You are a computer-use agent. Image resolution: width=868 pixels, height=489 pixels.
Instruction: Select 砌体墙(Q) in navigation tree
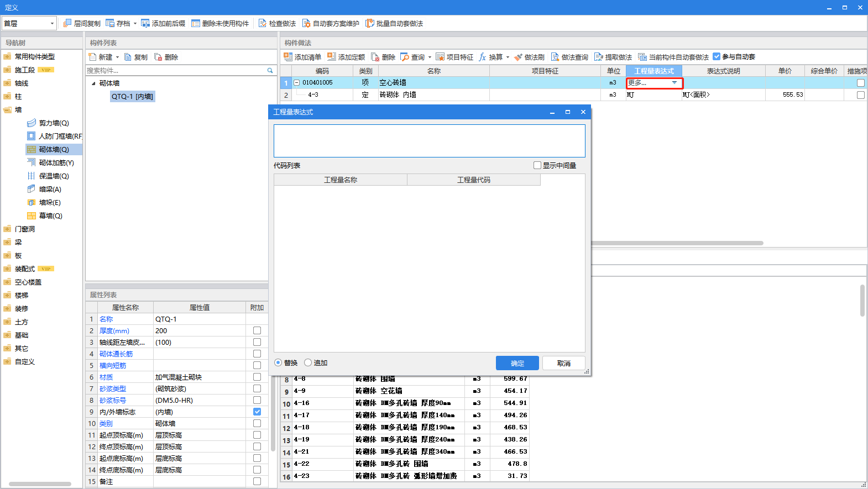pos(54,149)
